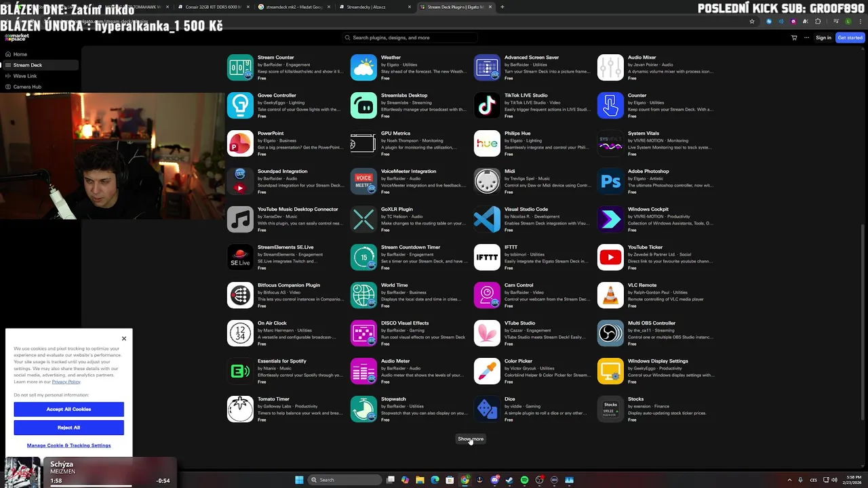The width and height of the screenshot is (868, 488).
Task: Open the Streamlabs Desktop plugin icon
Action: 363,105
